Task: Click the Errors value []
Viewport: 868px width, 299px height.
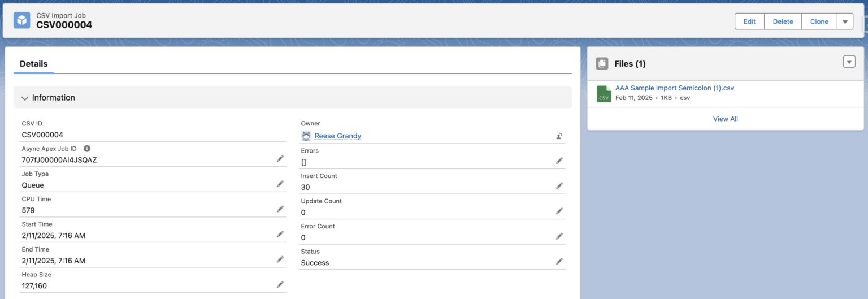Action: pos(303,162)
